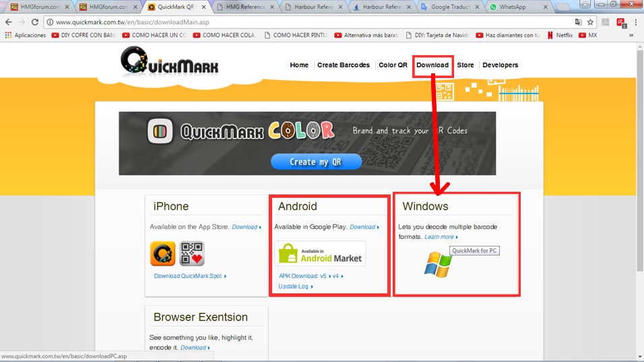Image resolution: width=644 pixels, height=362 pixels.
Task: Close the QuickMark QR tab
Action: [x=203, y=7]
